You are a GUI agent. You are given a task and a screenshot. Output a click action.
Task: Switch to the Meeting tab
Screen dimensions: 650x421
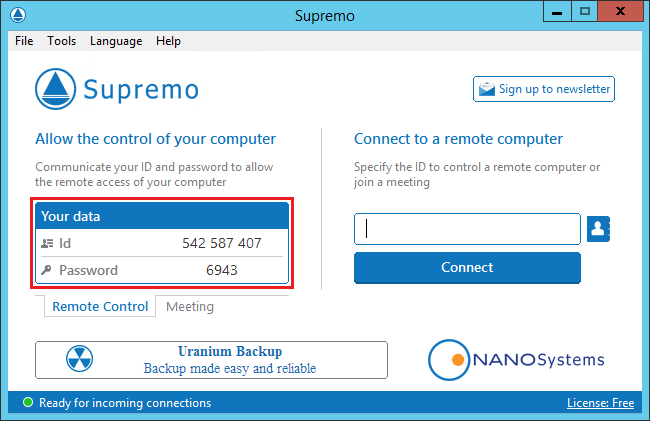pyautogui.click(x=190, y=307)
